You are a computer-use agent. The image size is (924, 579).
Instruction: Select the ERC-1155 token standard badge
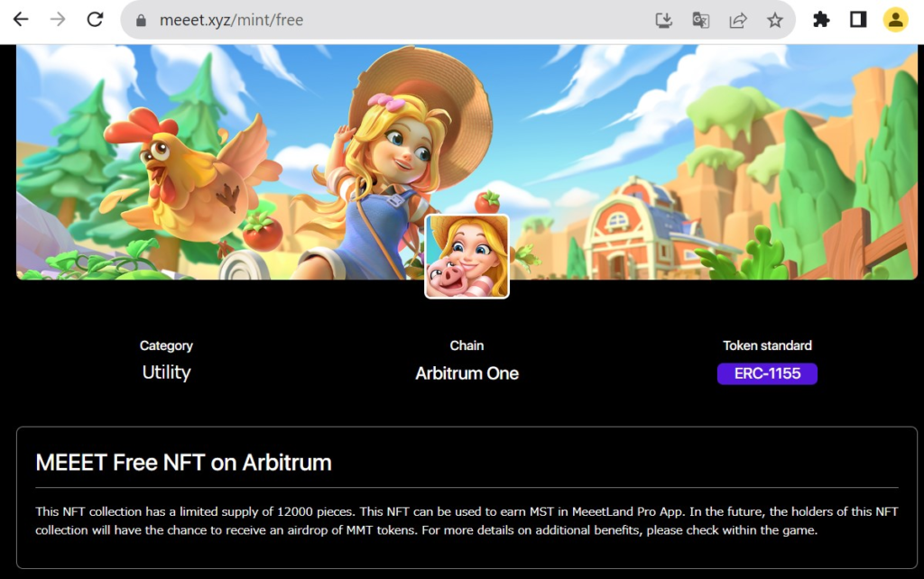point(767,373)
